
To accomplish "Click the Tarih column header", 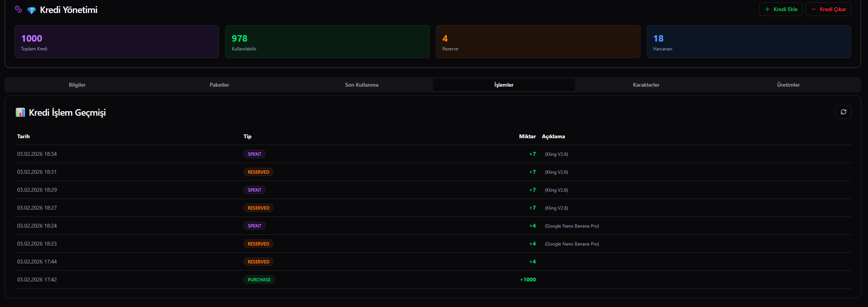I will 23,136.
